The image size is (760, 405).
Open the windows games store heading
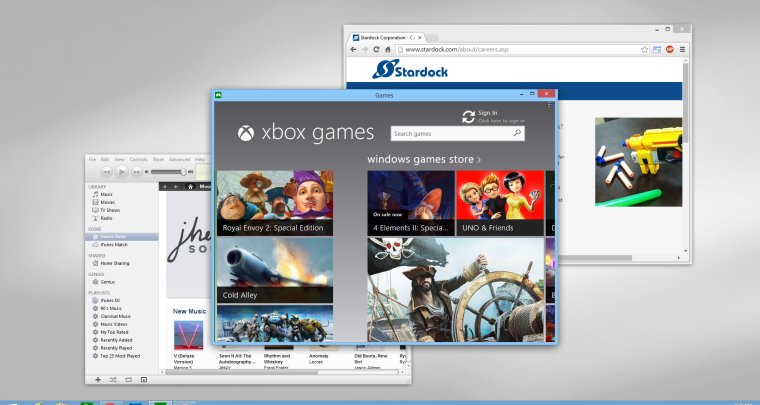420,159
